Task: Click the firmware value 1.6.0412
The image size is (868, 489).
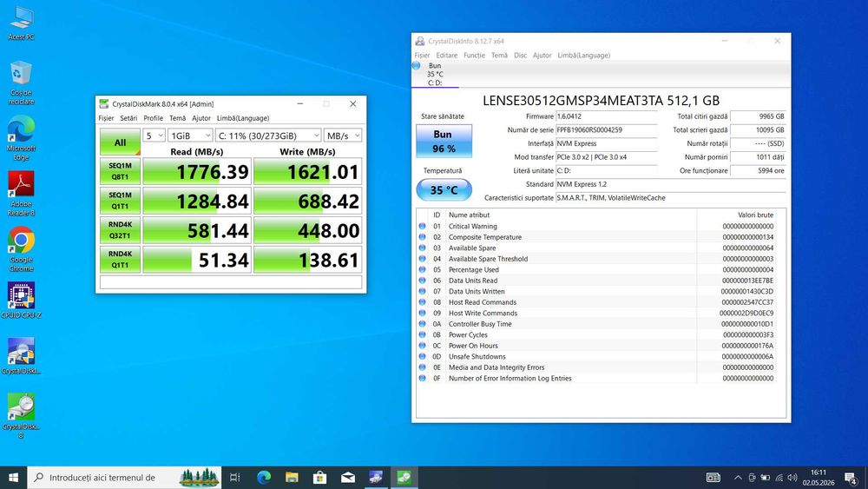Action: click(x=606, y=116)
